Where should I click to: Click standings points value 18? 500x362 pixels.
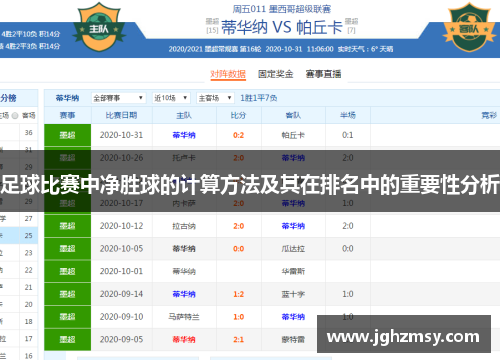tap(28, 322)
